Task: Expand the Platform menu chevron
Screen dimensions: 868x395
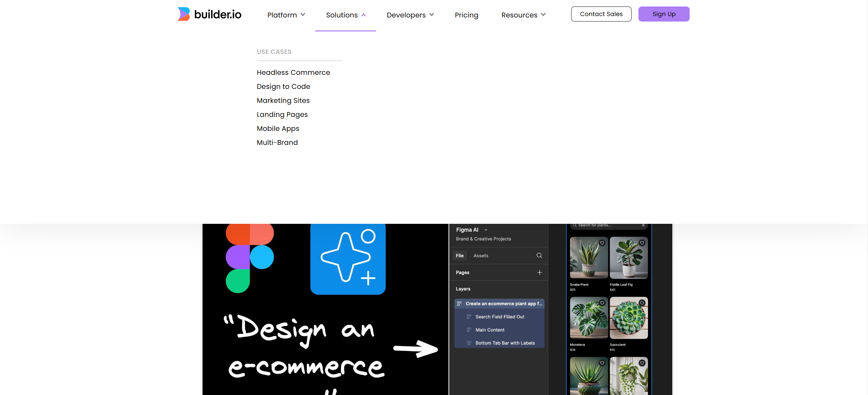Action: click(303, 15)
